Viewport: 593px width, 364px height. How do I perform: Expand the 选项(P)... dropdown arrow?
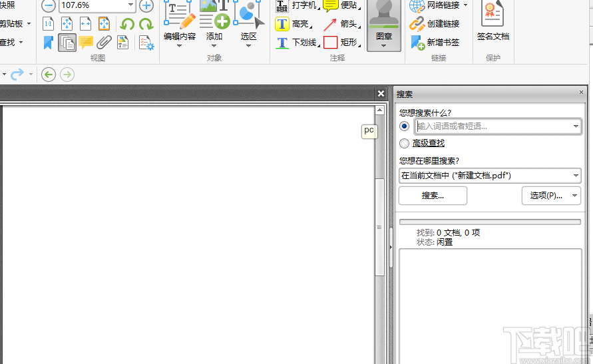coord(574,196)
